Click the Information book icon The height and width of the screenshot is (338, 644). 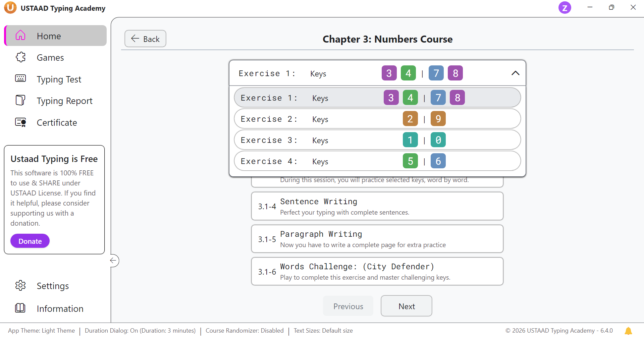pos(20,308)
